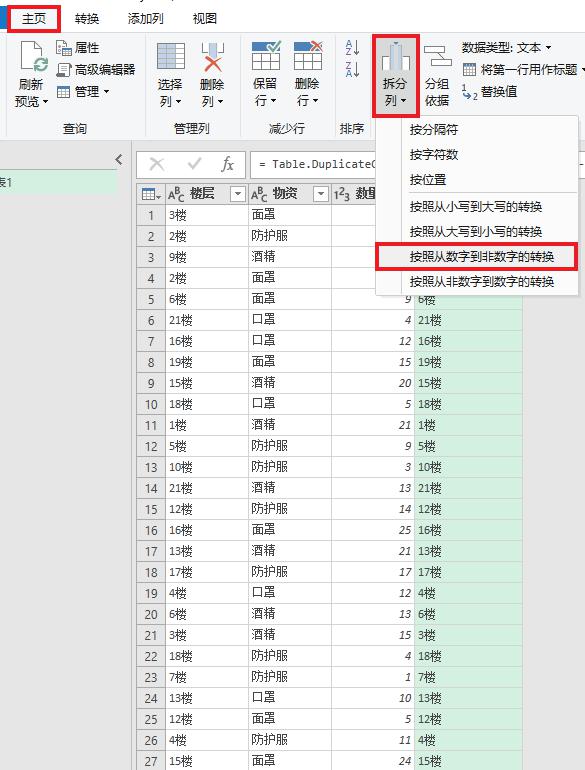This screenshot has width=585, height=770.
Task: Click 楼层 cell 10楼 in row 13
Action: click(x=207, y=468)
